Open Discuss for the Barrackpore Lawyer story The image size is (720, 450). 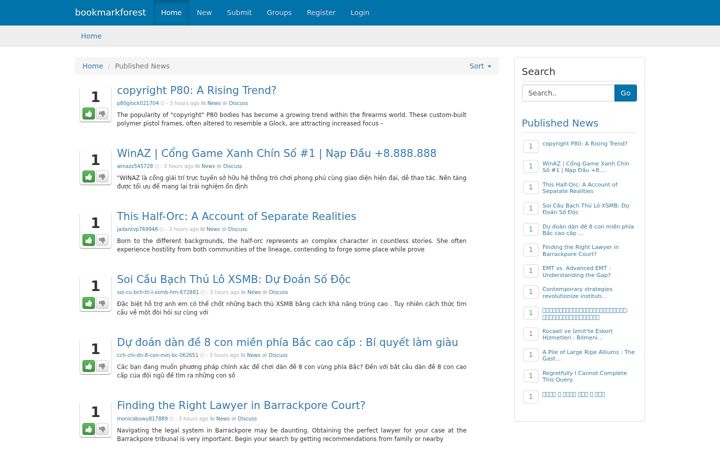tap(247, 419)
